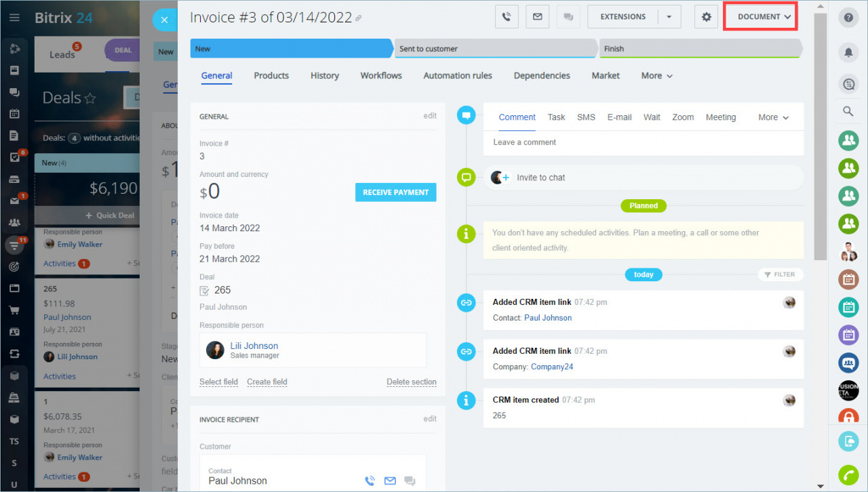Open the DOCUMENT dropdown
Screen dimensions: 868x492
click(760, 17)
